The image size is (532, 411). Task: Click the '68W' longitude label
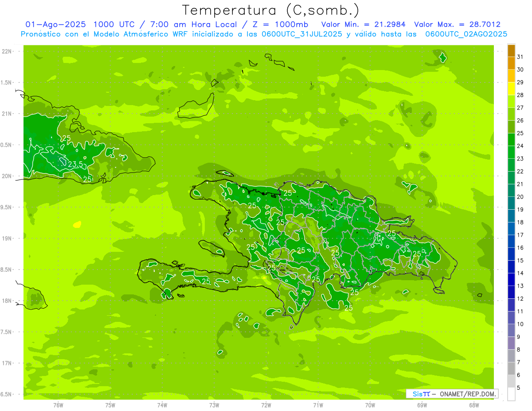click(x=474, y=405)
